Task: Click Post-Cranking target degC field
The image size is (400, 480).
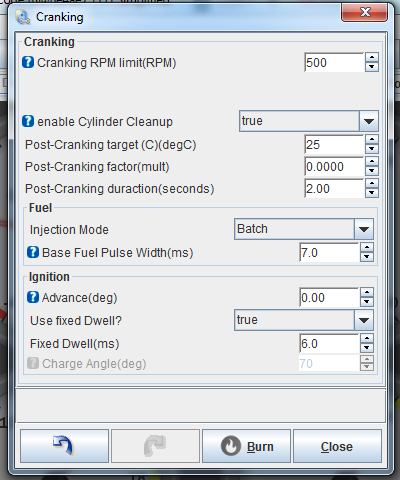Action: (334, 144)
